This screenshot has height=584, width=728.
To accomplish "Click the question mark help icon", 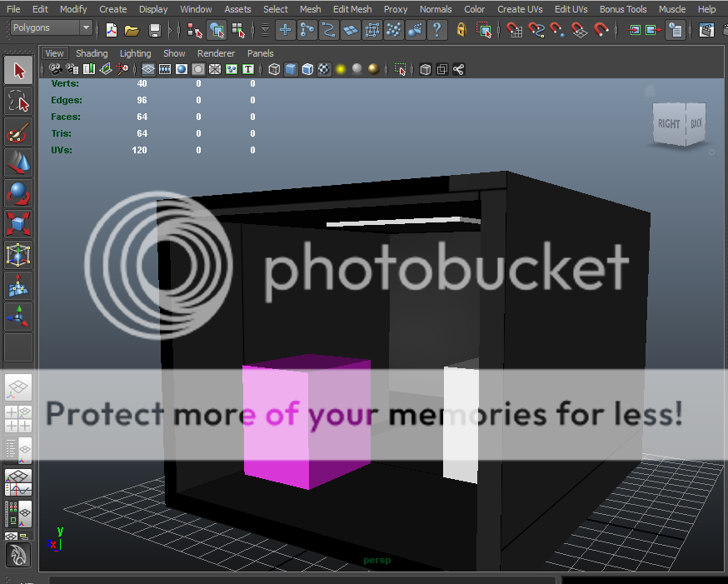I will (437, 30).
